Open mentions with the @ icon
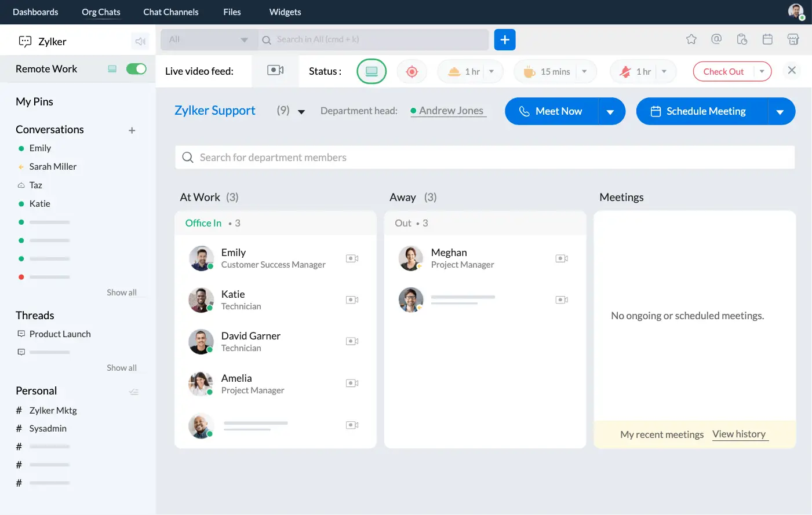 click(716, 39)
